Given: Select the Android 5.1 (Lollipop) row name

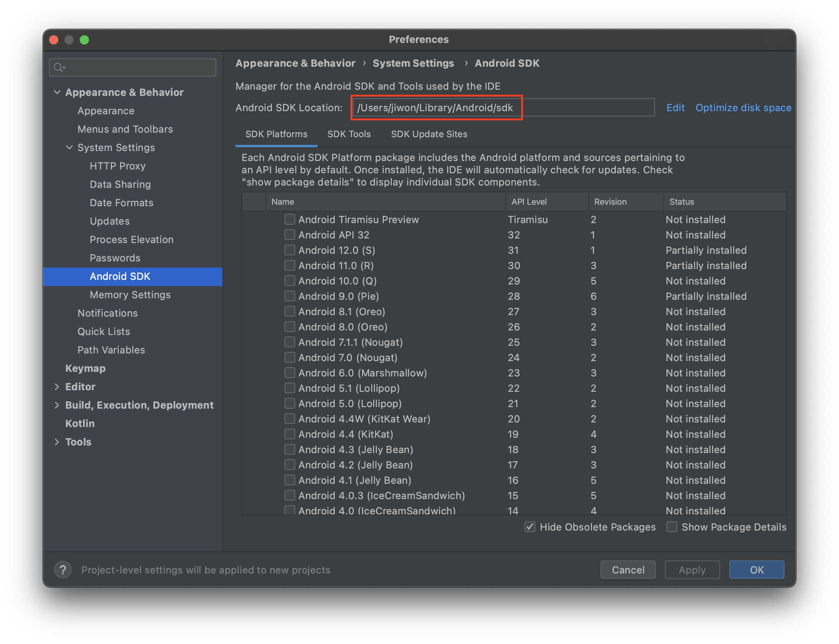Looking at the screenshot, I should [x=349, y=388].
